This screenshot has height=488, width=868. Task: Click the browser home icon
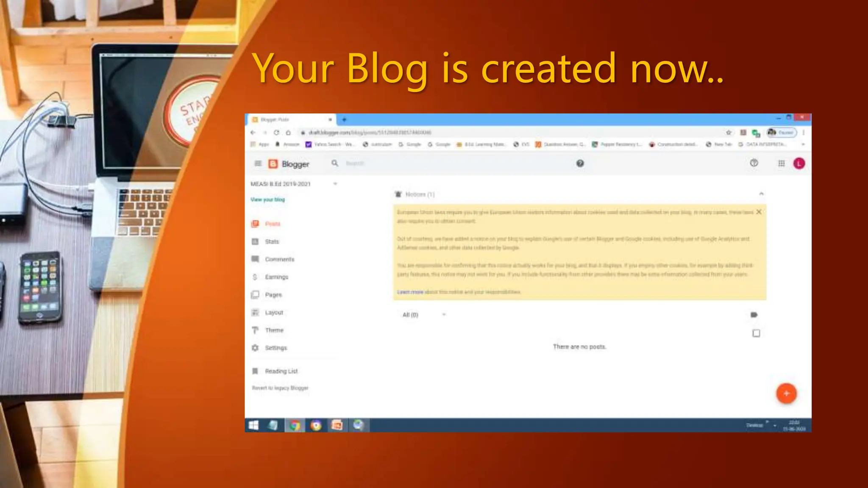pos(288,133)
